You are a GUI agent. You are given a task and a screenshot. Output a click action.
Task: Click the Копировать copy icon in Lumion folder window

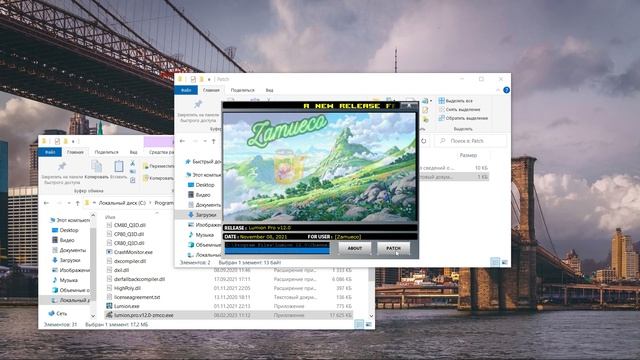pos(96,167)
